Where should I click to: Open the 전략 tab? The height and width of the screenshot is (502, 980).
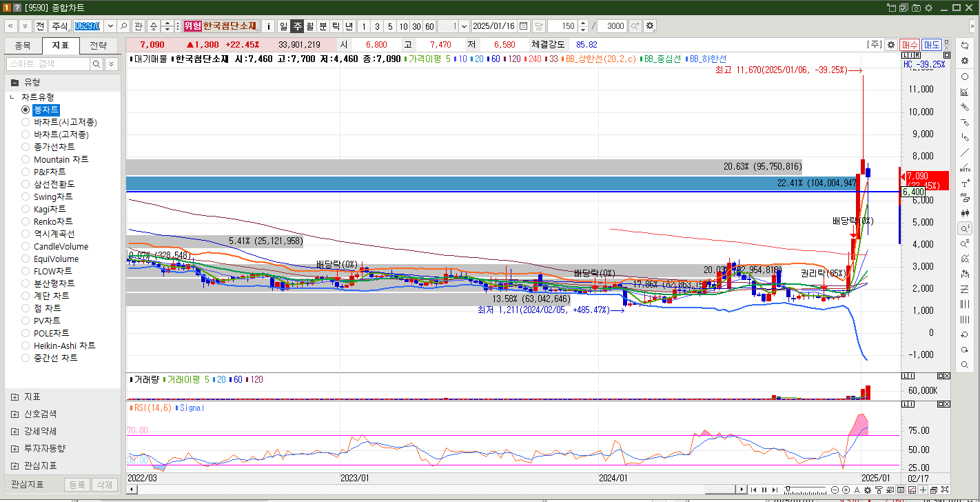99,46
